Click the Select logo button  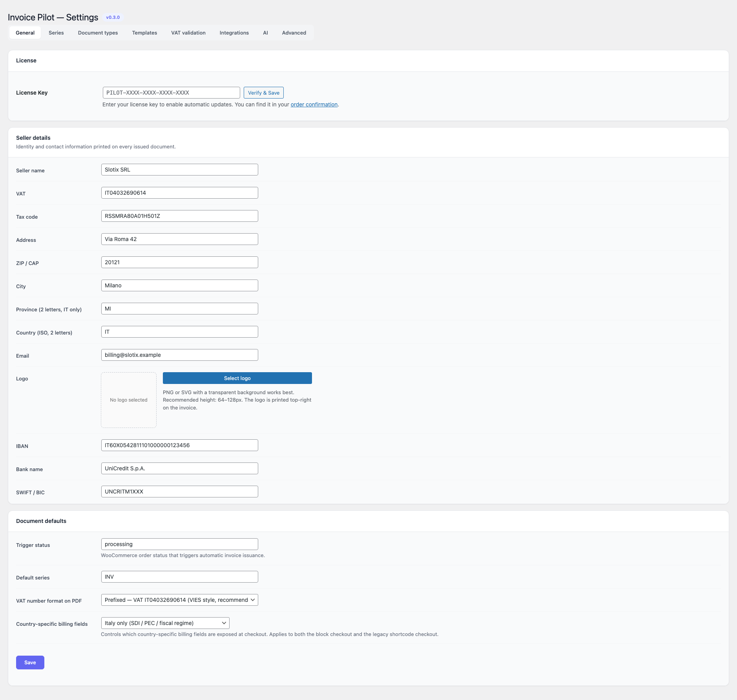click(237, 378)
